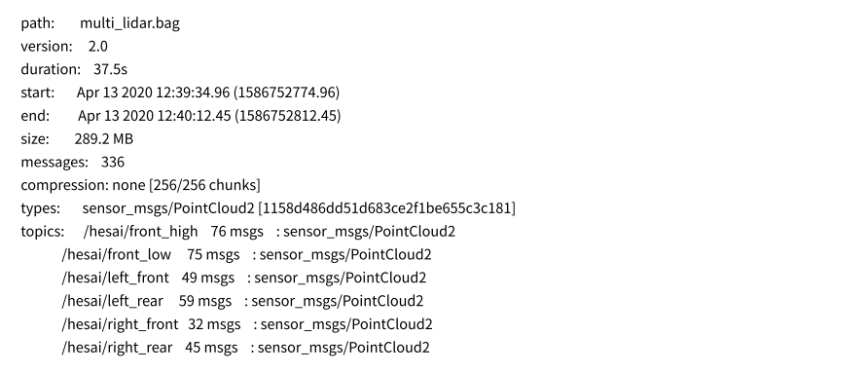868x373 pixels.
Task: Select the PointCloud2 md5 hash string
Action: pyautogui.click(x=387, y=208)
